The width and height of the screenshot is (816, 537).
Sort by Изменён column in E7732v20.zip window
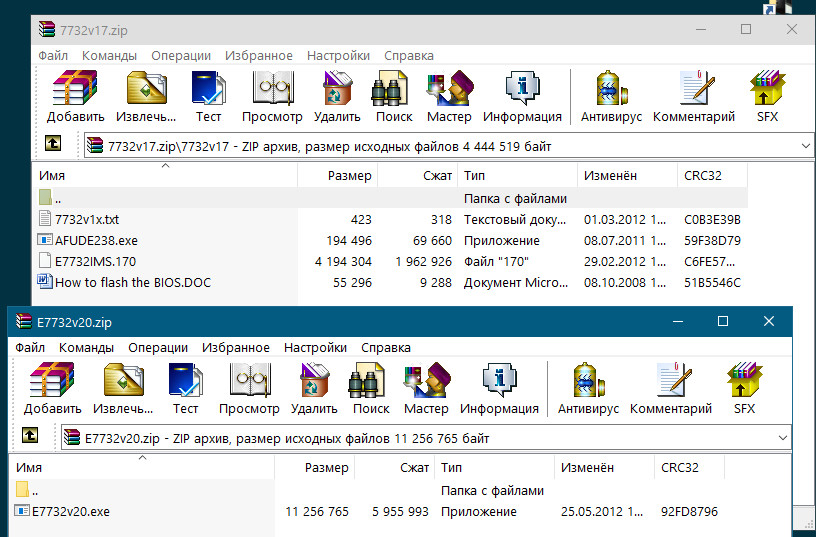605,467
